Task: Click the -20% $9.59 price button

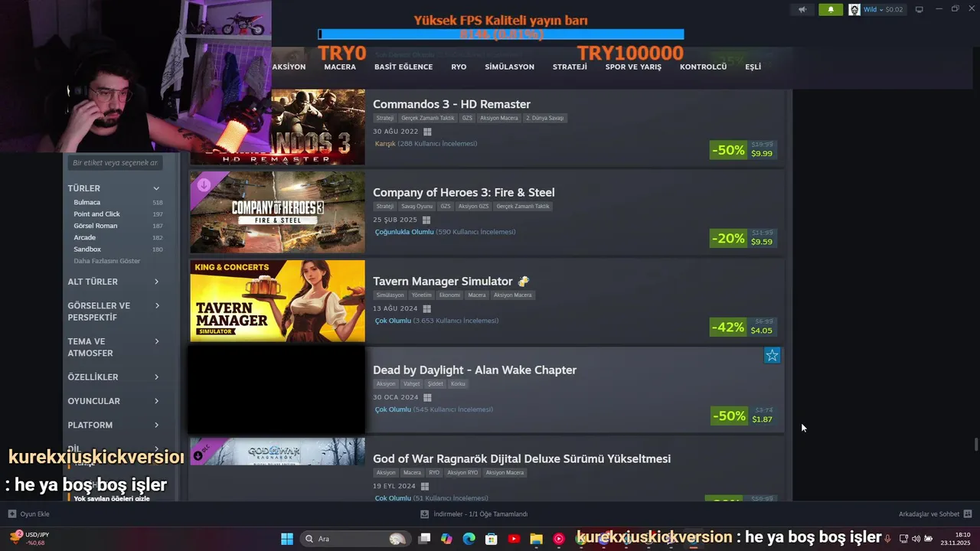Action: point(743,239)
